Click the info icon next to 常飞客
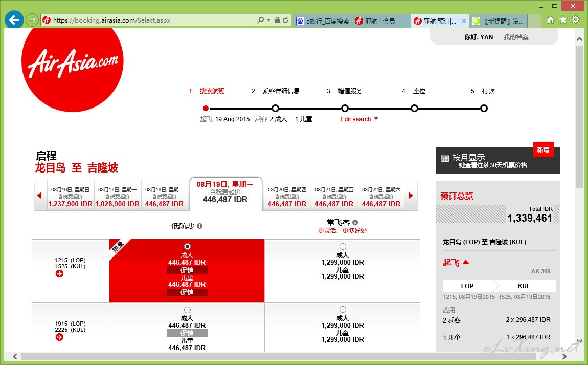588x365 pixels. (355, 222)
